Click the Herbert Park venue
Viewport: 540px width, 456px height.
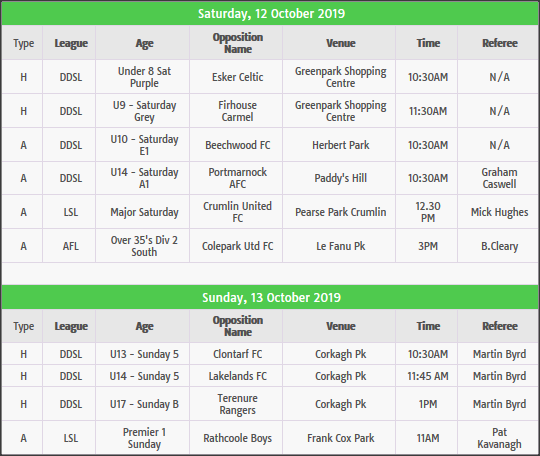coord(341,145)
